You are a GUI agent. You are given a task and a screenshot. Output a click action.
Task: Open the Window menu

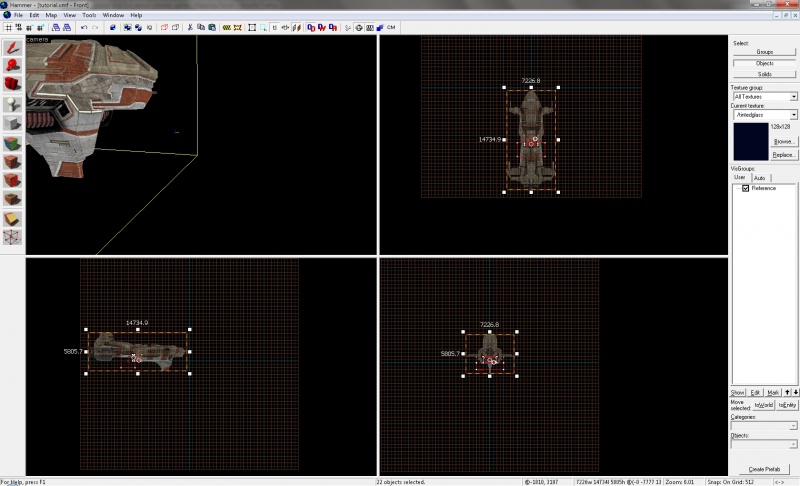(x=113, y=15)
